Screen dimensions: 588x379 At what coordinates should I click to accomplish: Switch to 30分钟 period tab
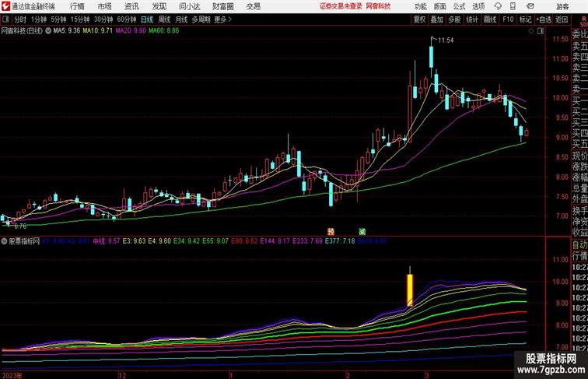[103, 19]
